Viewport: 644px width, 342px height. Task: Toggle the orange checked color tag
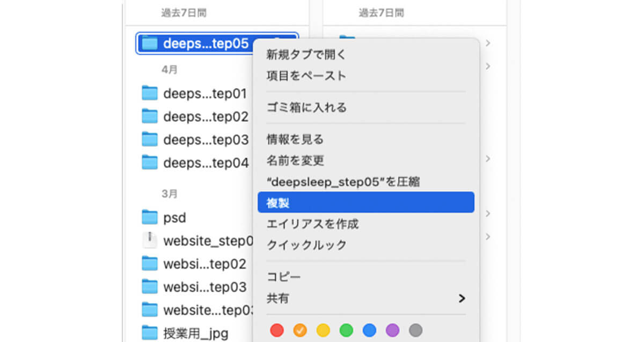point(300,330)
